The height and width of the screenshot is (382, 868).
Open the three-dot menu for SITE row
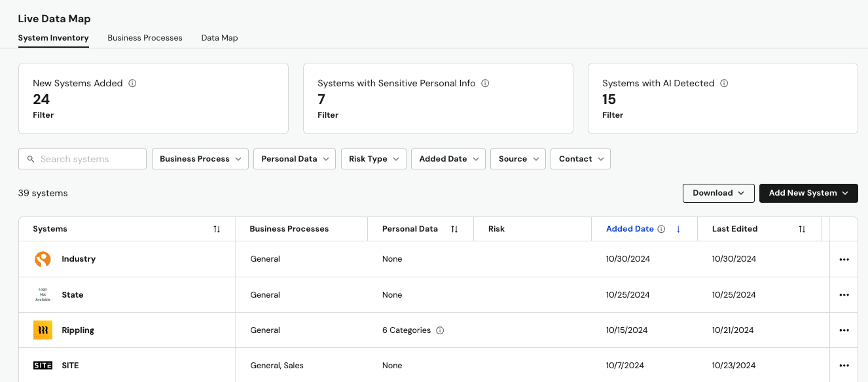click(x=844, y=366)
